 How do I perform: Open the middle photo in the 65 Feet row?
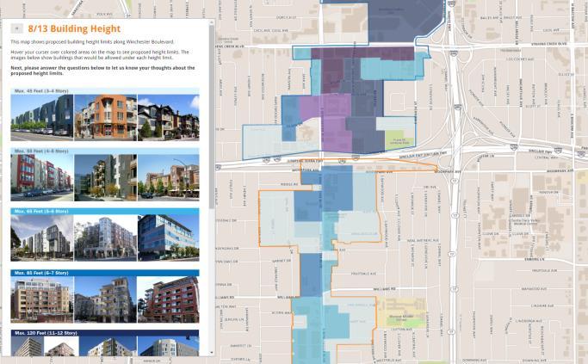[x=105, y=238]
